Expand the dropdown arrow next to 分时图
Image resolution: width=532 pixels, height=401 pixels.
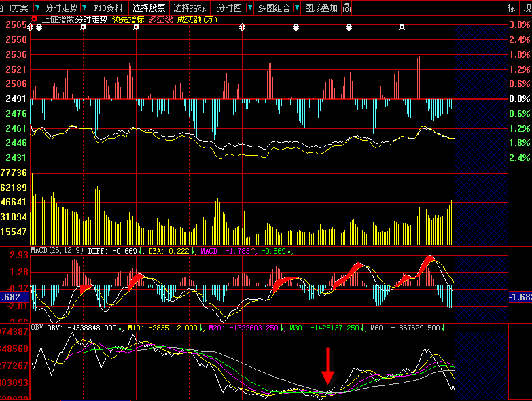250,7
